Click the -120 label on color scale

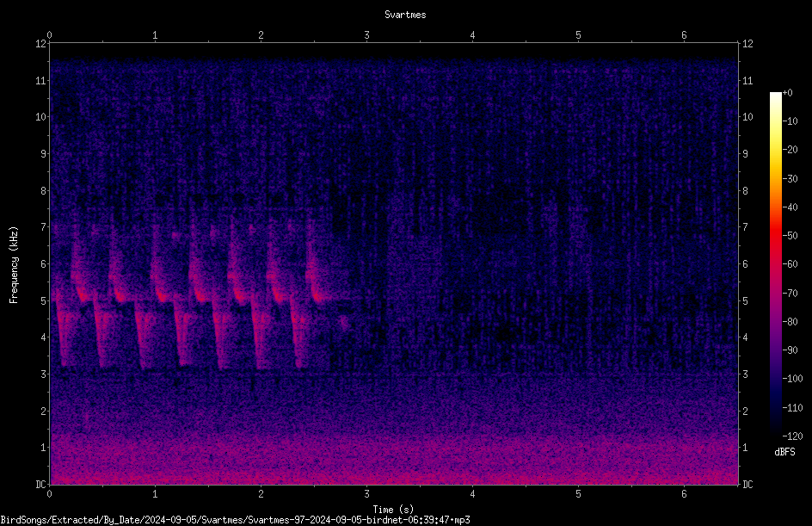click(793, 436)
